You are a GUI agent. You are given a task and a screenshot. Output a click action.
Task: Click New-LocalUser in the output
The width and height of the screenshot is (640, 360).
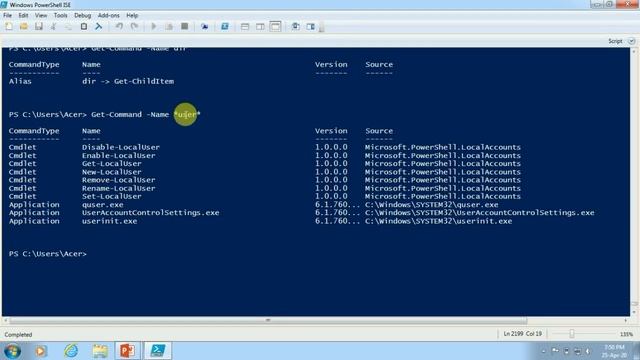[x=111, y=172]
